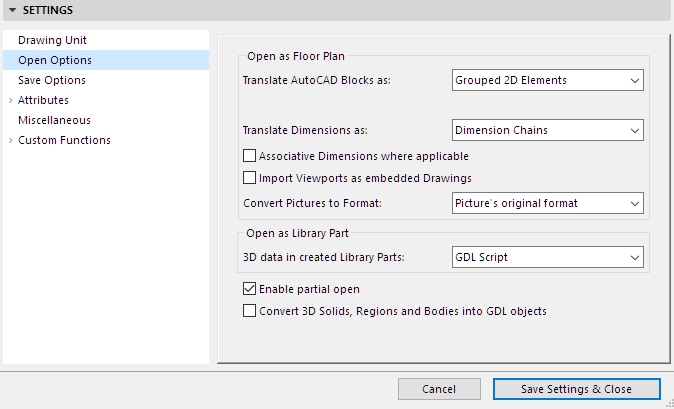Image resolution: width=674 pixels, height=409 pixels.
Task: Select Open Options in the sidebar
Action: point(56,60)
